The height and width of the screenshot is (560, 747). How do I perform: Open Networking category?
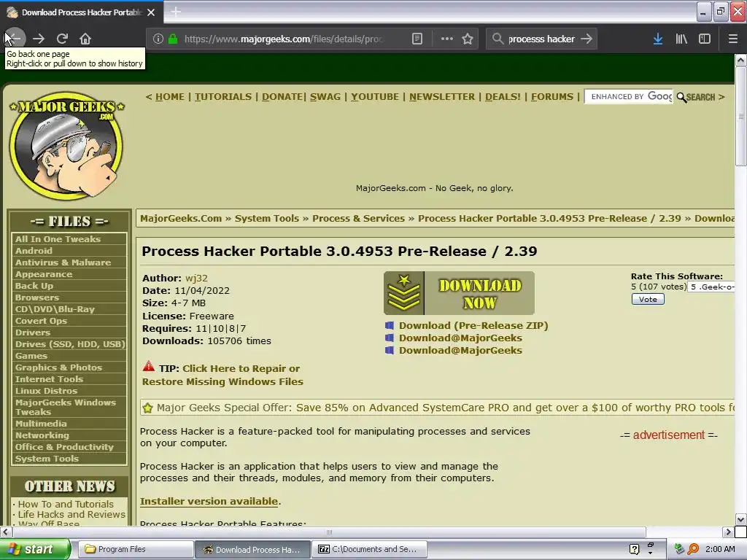(x=42, y=435)
